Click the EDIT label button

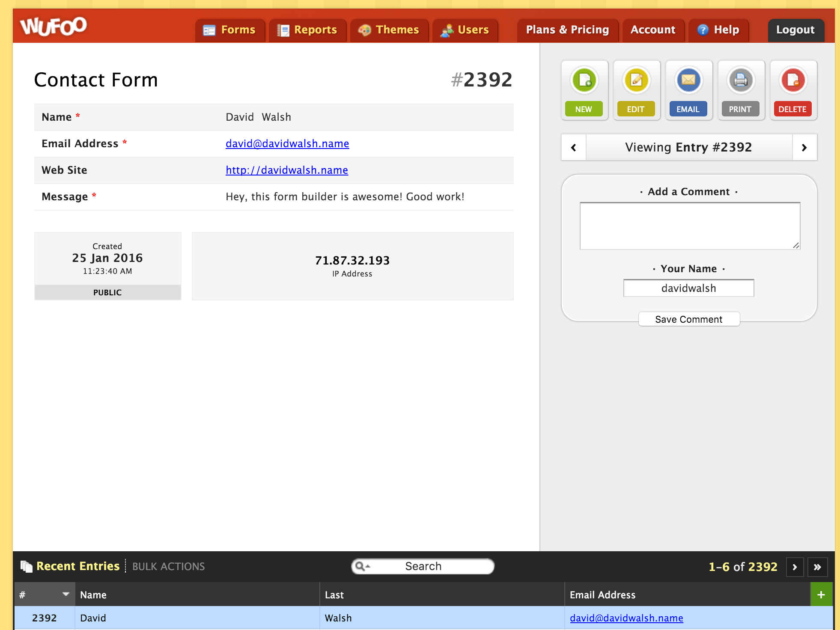(636, 109)
